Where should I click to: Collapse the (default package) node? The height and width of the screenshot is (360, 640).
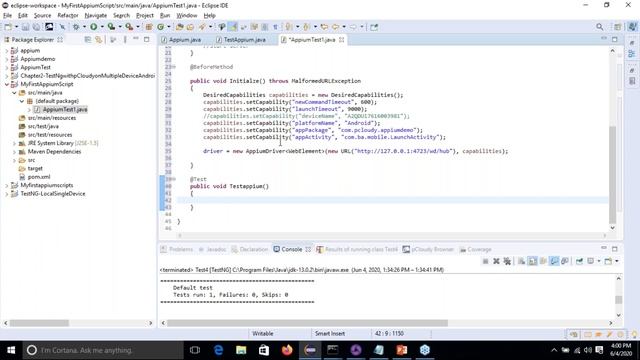tap(22, 101)
